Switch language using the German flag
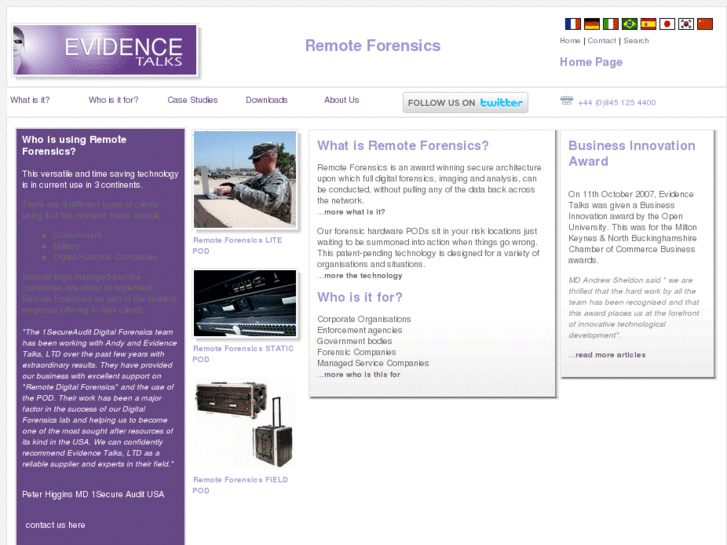This screenshot has height=545, width=727. (592, 24)
